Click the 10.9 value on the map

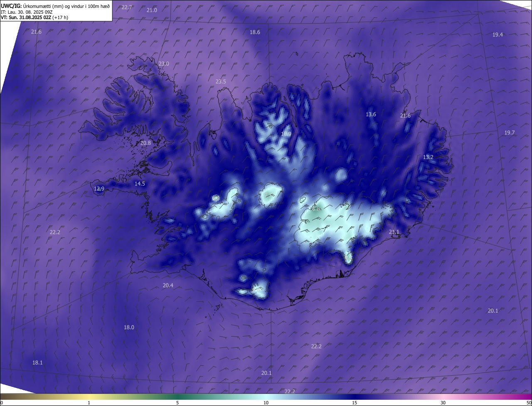286,134
